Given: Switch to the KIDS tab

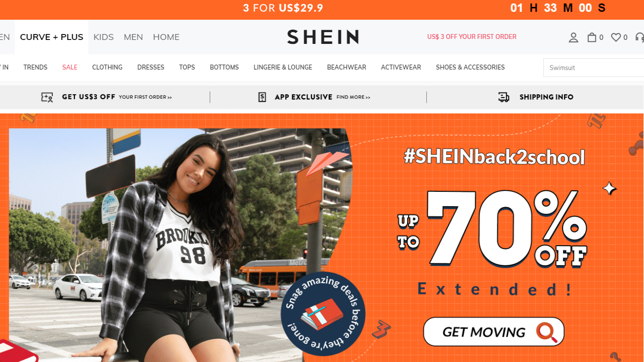Looking at the screenshot, I should pyautogui.click(x=104, y=37).
